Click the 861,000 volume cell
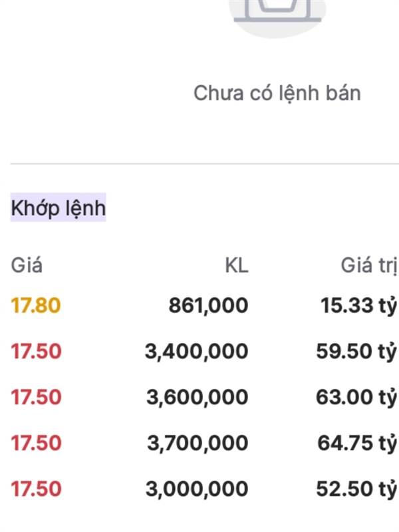399x532 pixels. pyautogui.click(x=208, y=305)
